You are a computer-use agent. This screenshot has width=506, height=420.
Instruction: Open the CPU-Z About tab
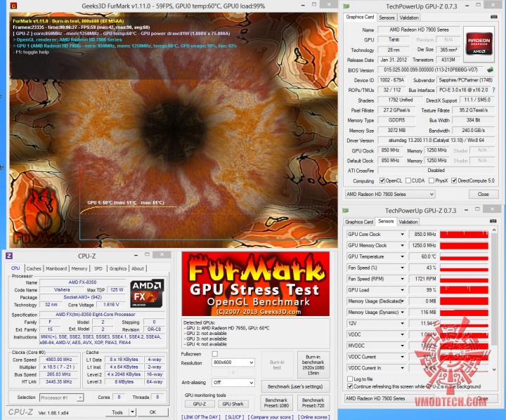(138, 268)
